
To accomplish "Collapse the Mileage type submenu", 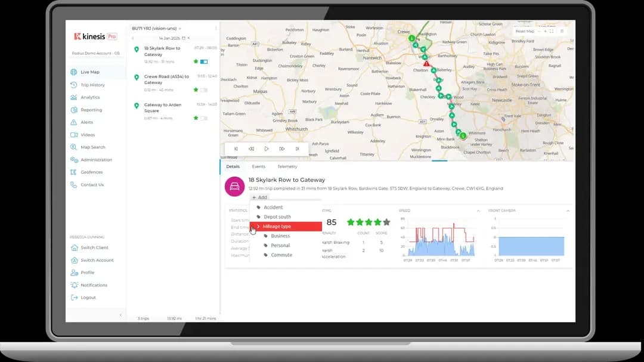I will pyautogui.click(x=258, y=227).
